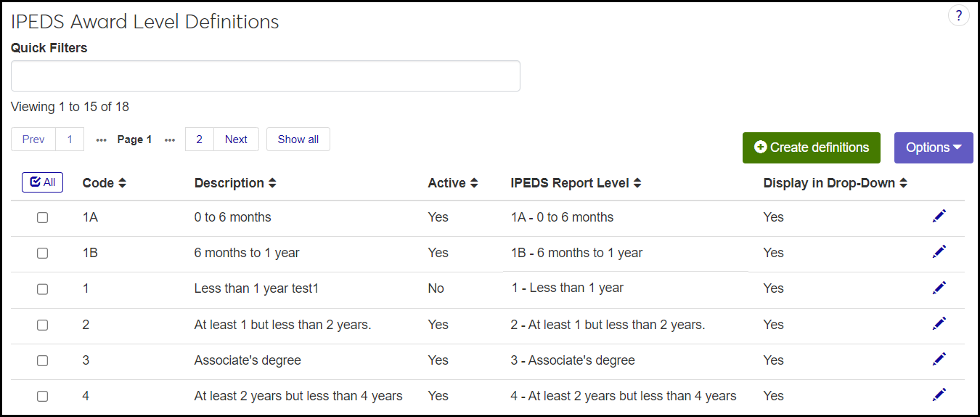Select the 1B row checkbox
Screen dimensions: 980x417
43,253
